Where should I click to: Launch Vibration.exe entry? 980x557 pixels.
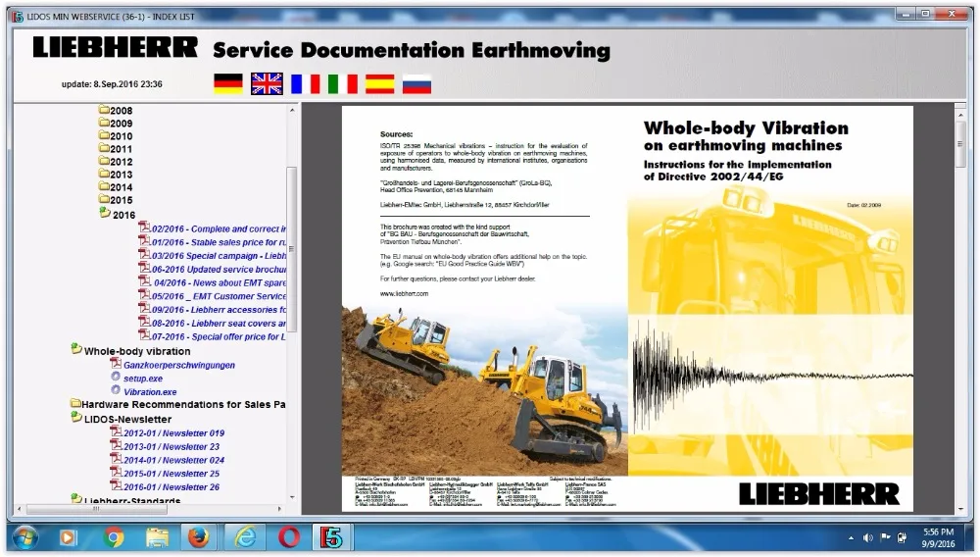tap(150, 392)
